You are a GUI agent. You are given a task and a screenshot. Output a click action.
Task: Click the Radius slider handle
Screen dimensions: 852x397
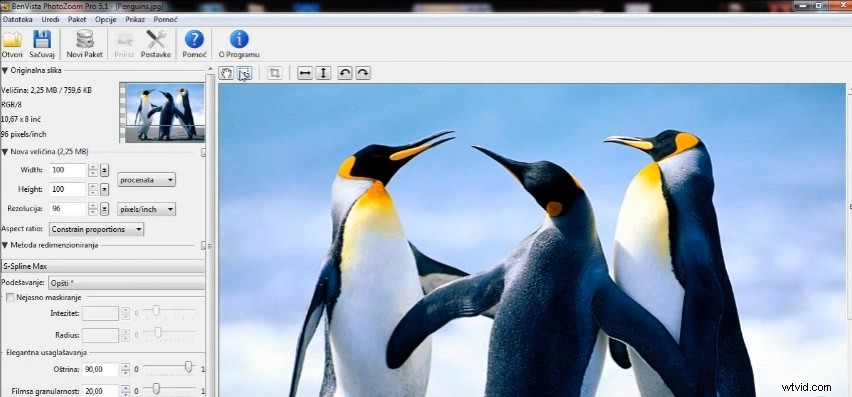[x=158, y=332]
